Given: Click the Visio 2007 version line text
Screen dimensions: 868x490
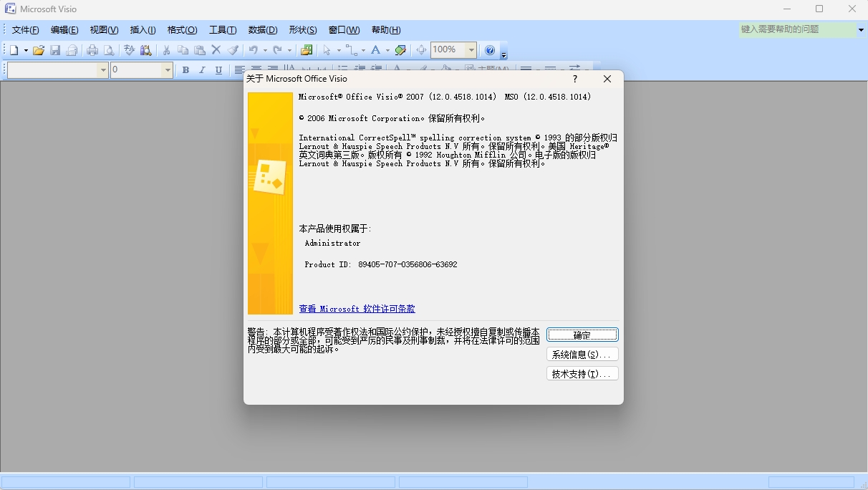Looking at the screenshot, I should pyautogui.click(x=445, y=97).
